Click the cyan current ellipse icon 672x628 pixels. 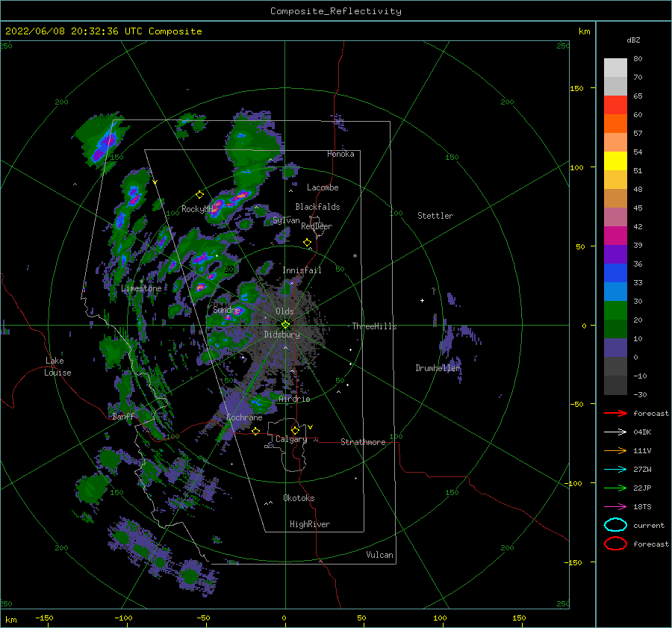click(615, 525)
